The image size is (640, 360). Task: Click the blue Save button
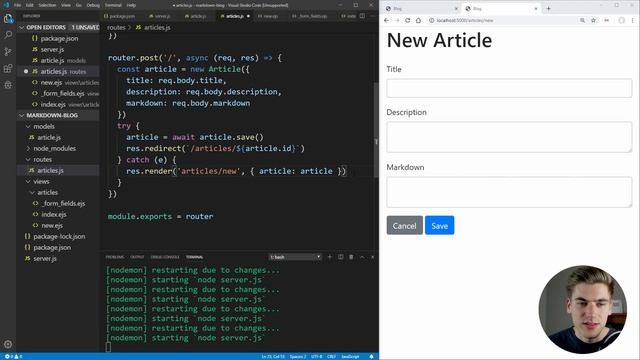(440, 225)
